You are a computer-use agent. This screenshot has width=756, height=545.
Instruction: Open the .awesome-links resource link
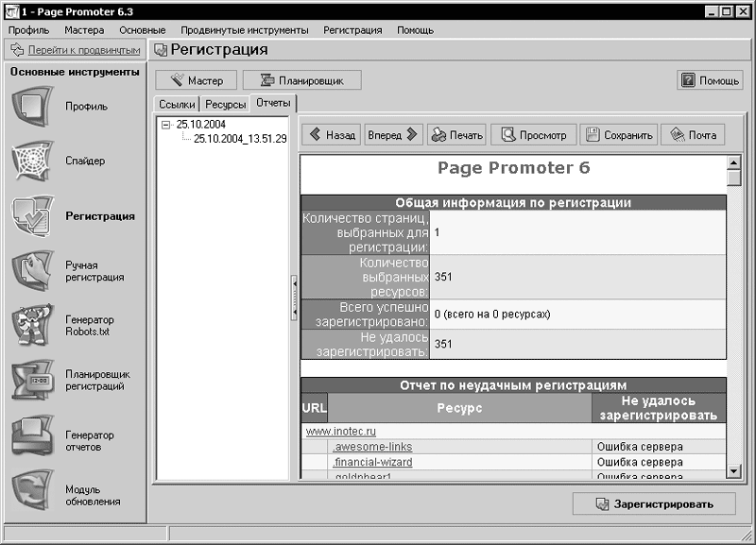372,447
